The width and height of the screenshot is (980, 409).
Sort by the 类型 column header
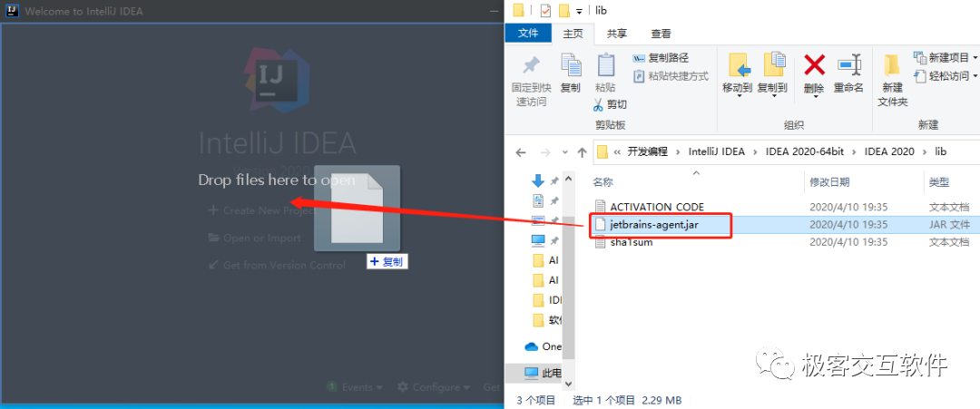point(939,182)
